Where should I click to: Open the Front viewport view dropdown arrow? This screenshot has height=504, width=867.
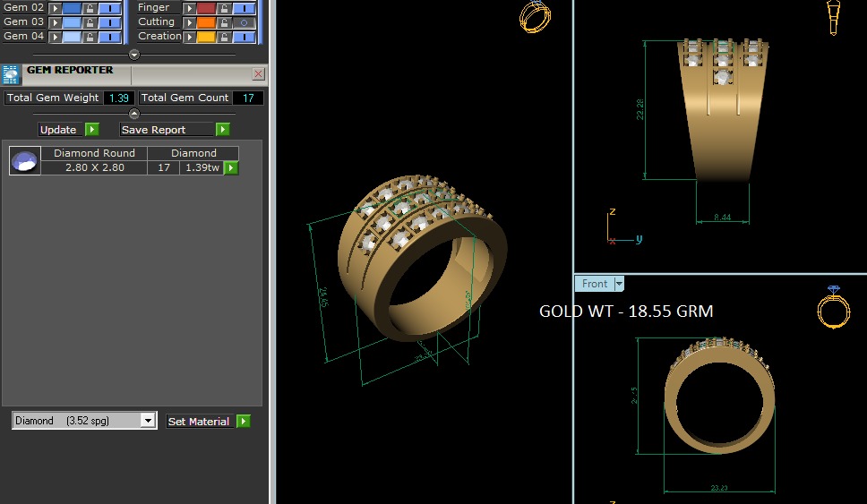coord(619,284)
